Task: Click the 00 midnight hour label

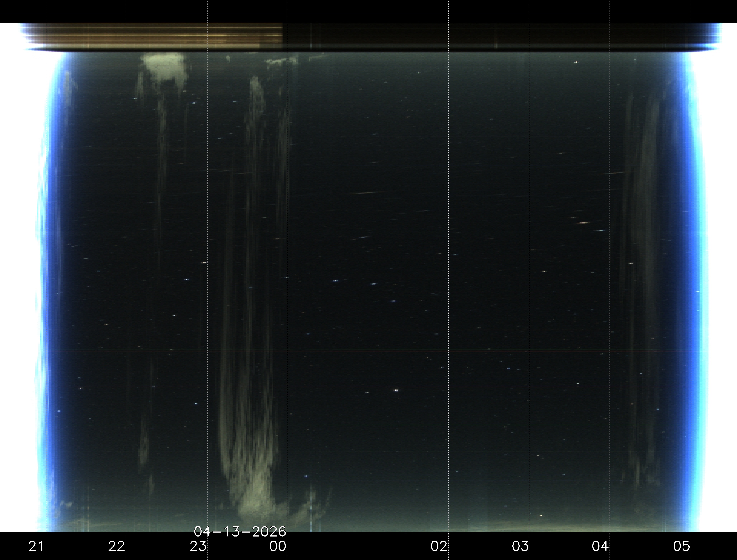Action: (x=278, y=546)
